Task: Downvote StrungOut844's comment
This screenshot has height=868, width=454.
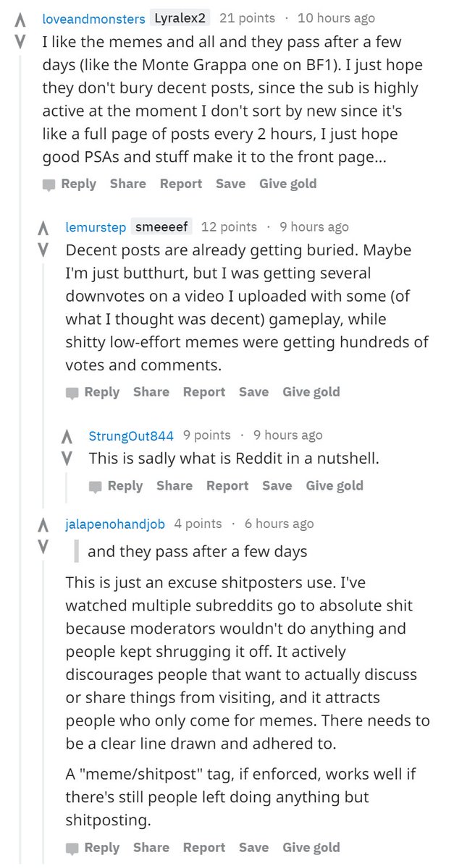Action: pyautogui.click(x=67, y=459)
